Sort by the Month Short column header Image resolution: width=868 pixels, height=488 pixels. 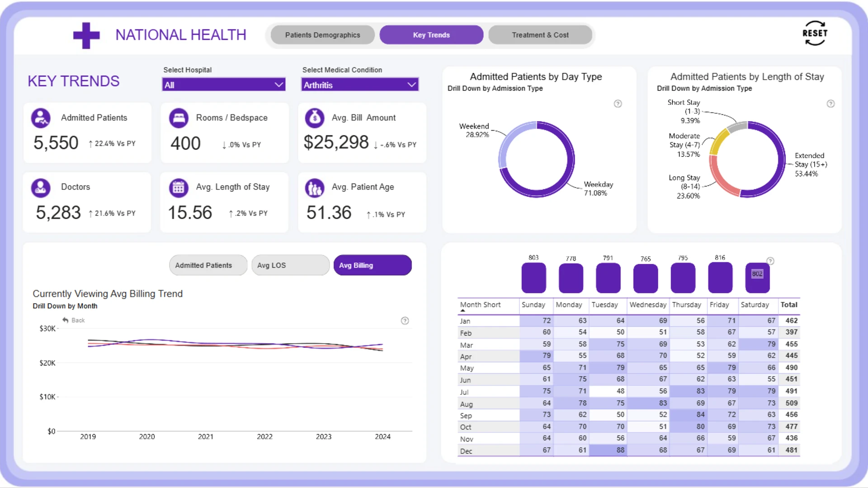tap(480, 305)
